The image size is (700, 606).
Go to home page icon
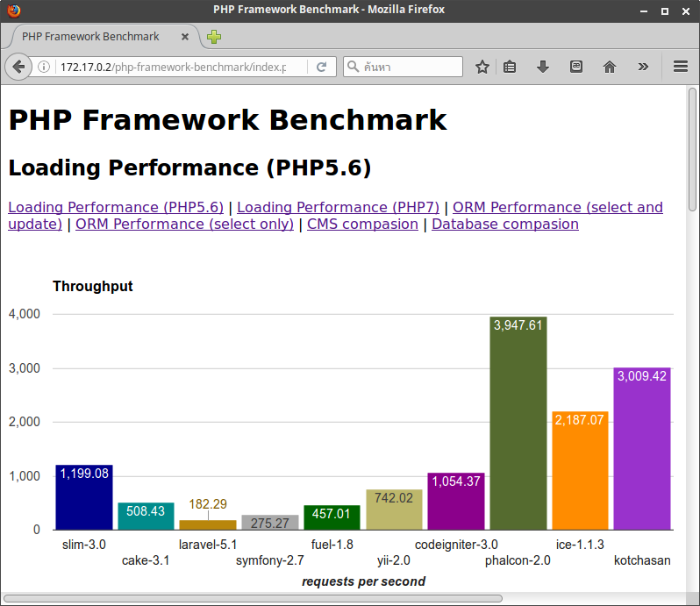click(x=610, y=67)
